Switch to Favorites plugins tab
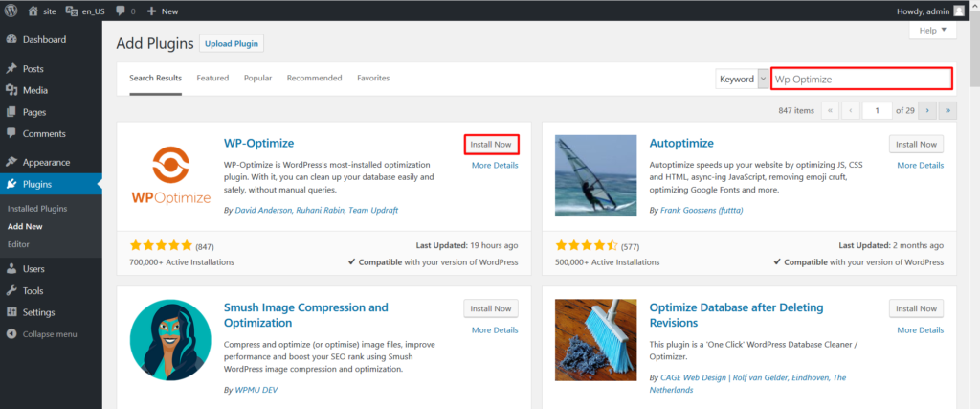The image size is (980, 409). click(373, 79)
